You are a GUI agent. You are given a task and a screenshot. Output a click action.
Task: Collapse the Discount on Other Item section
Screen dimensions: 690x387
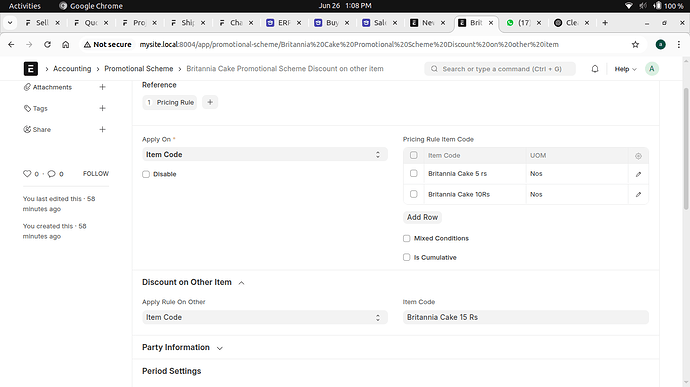click(x=241, y=283)
